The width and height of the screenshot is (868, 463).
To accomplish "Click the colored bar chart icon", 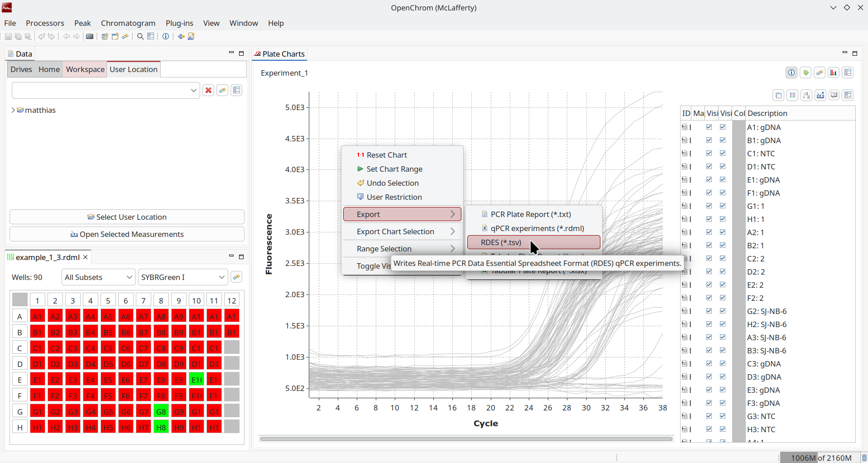I will pos(834,72).
